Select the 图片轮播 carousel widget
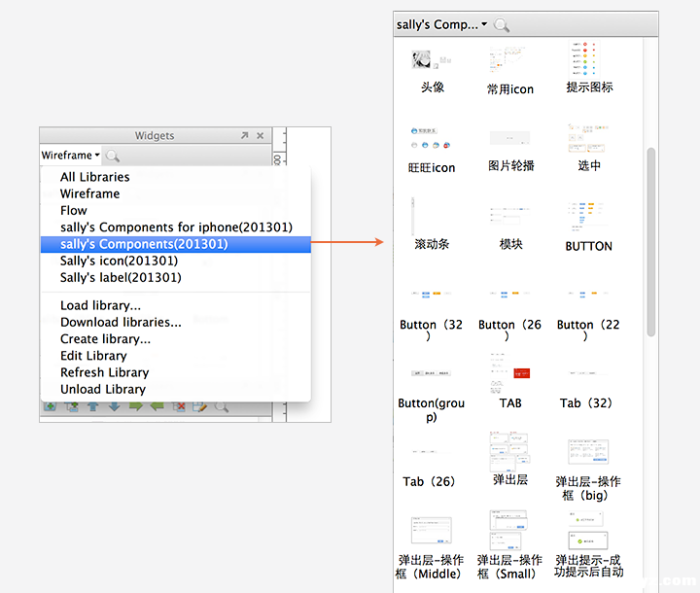This screenshot has width=700, height=593. point(510,139)
